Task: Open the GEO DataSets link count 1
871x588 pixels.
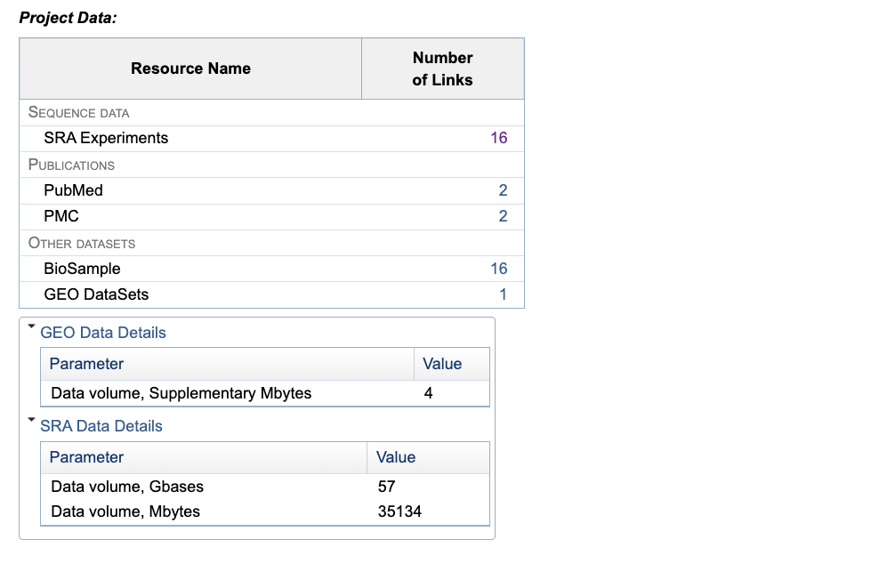Action: click(x=503, y=294)
